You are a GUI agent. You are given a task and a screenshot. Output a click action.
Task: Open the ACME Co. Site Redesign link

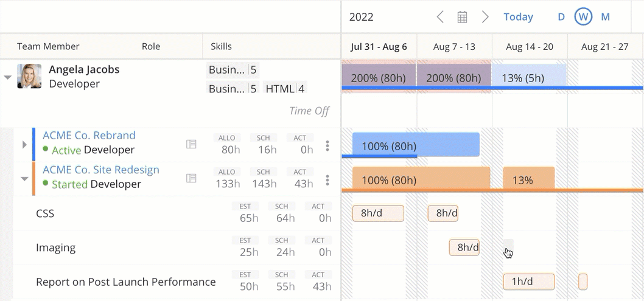point(101,170)
